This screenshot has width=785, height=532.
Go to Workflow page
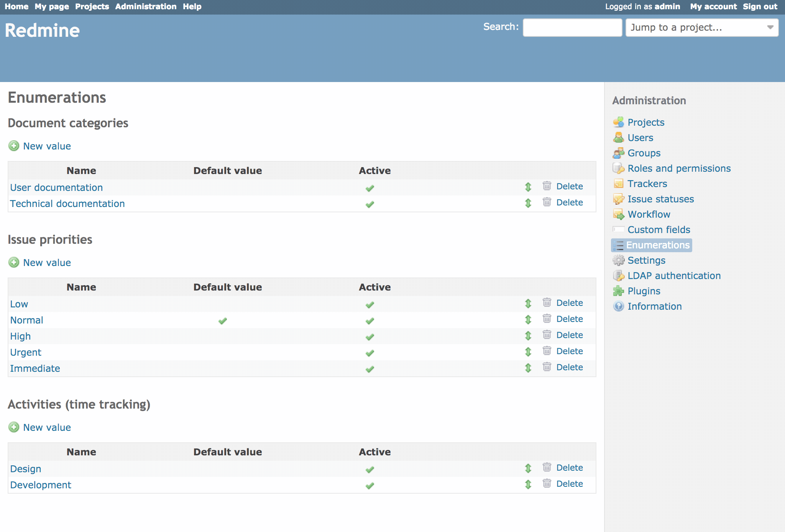coord(649,214)
